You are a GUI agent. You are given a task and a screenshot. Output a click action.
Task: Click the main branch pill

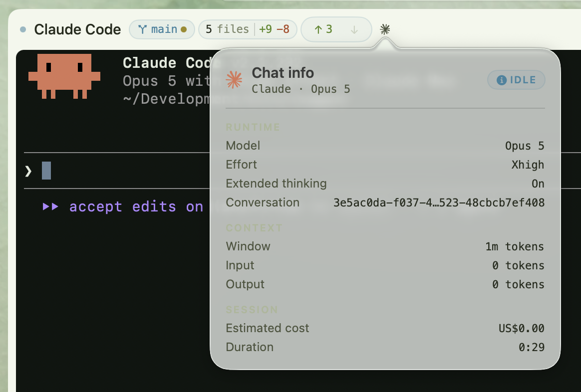(x=162, y=29)
